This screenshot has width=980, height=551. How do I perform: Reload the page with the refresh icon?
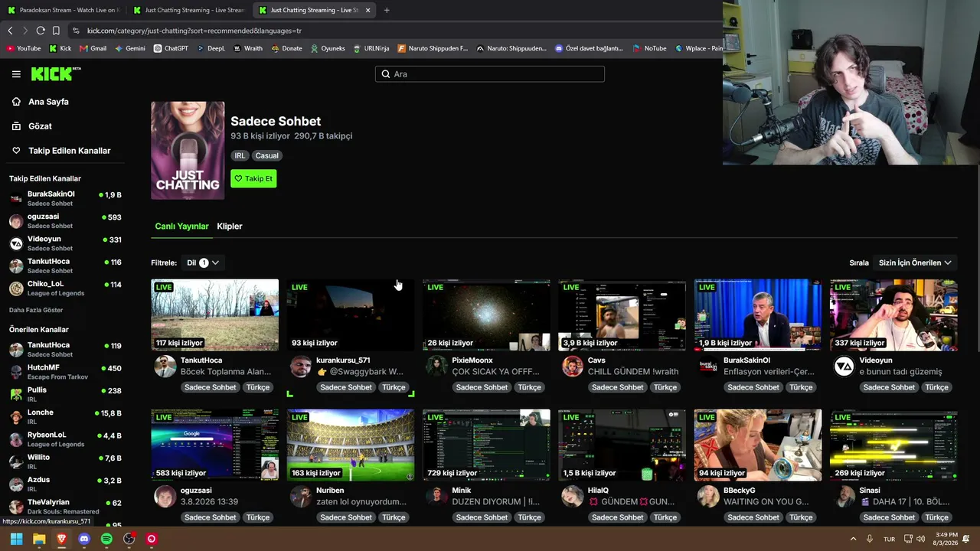coord(41,31)
